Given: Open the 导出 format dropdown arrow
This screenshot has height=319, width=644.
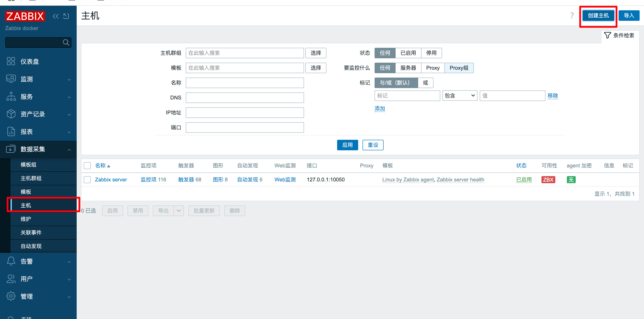Looking at the screenshot, I should (179, 211).
